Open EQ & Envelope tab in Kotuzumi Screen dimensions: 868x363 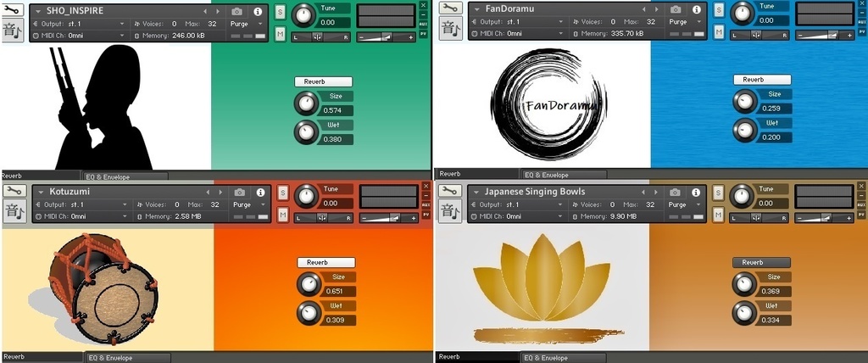coord(129,358)
